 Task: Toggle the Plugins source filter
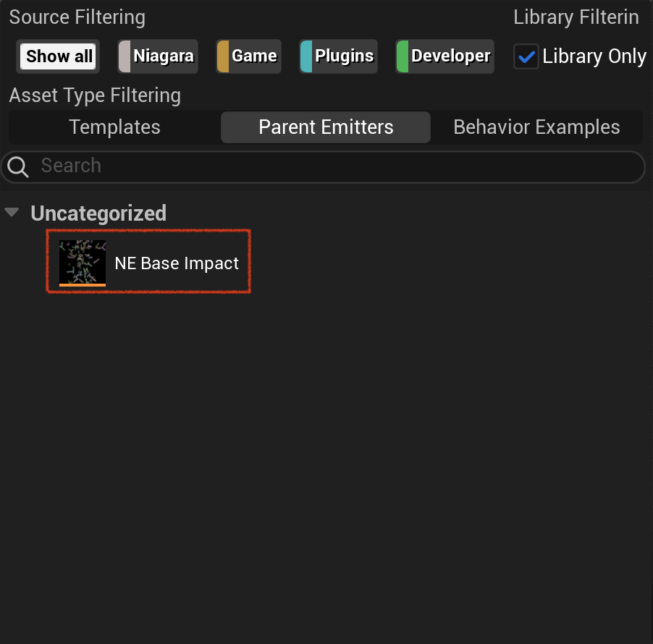[x=339, y=56]
